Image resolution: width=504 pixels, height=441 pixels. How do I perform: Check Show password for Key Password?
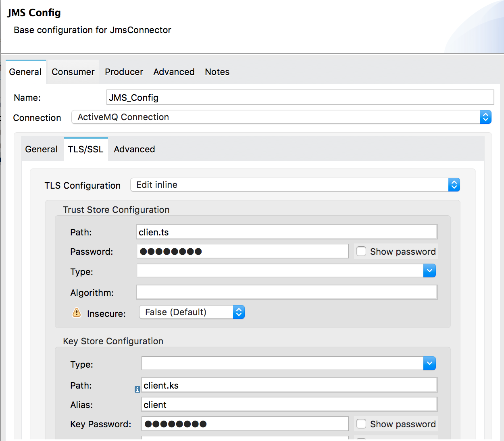[361, 424]
